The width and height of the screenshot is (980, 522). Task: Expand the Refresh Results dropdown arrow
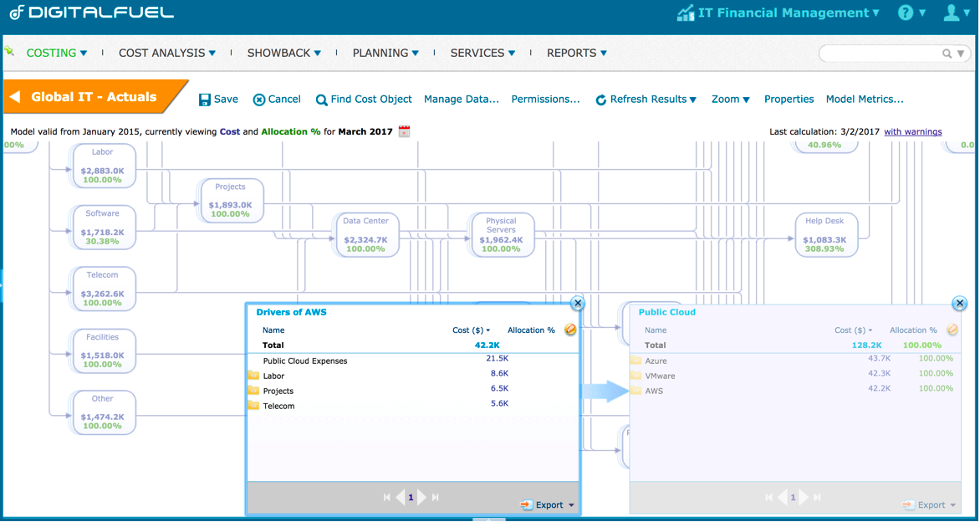point(692,100)
